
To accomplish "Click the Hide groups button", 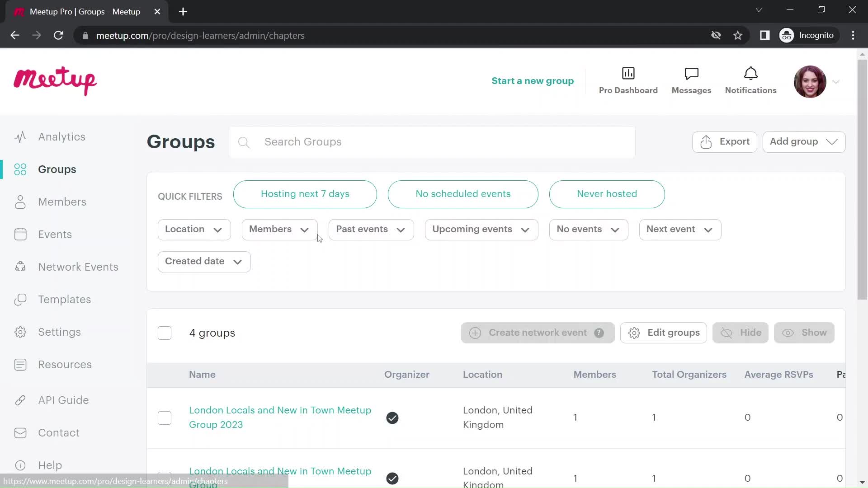I will 740,333.
